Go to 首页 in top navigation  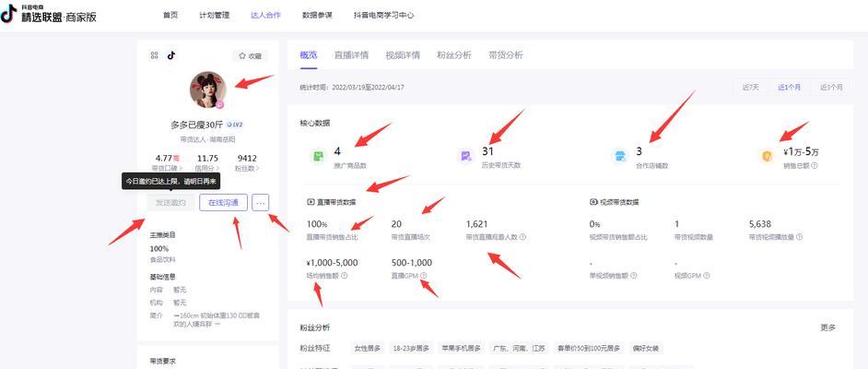tap(170, 15)
